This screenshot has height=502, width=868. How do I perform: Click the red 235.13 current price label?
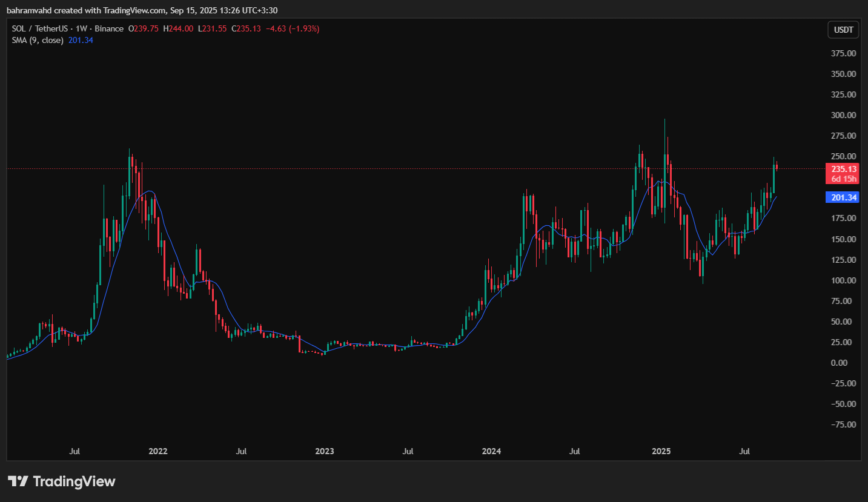point(843,170)
